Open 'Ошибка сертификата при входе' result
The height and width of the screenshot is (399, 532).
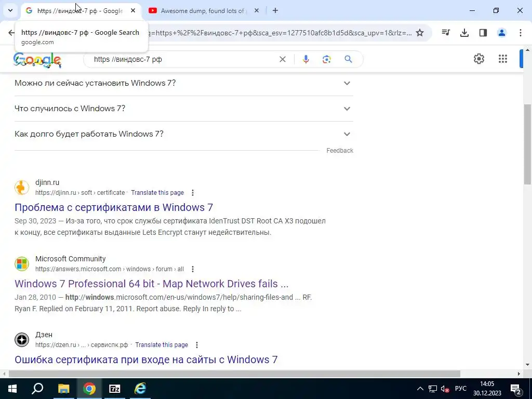point(146,360)
